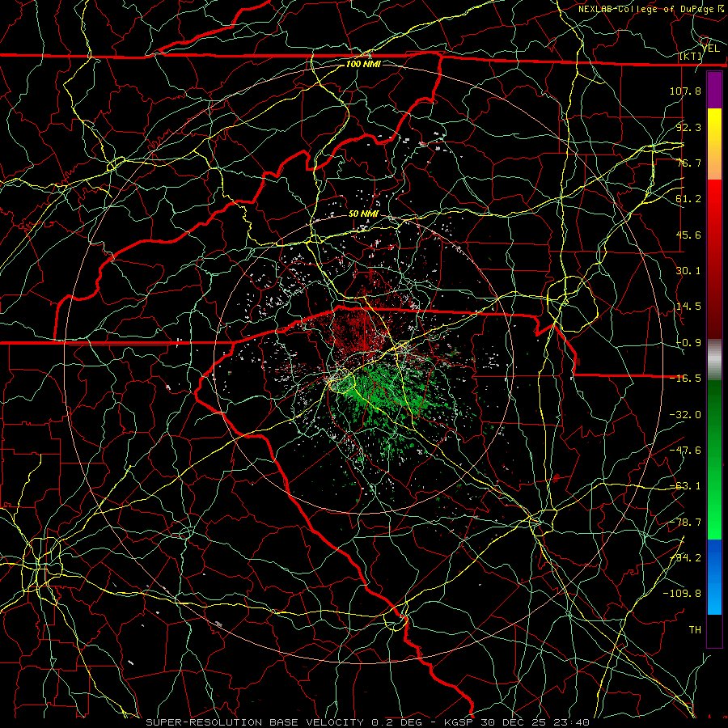This screenshot has height=728, width=728.
Task: Pick the black TH segment of the color bar
Action: point(714,630)
